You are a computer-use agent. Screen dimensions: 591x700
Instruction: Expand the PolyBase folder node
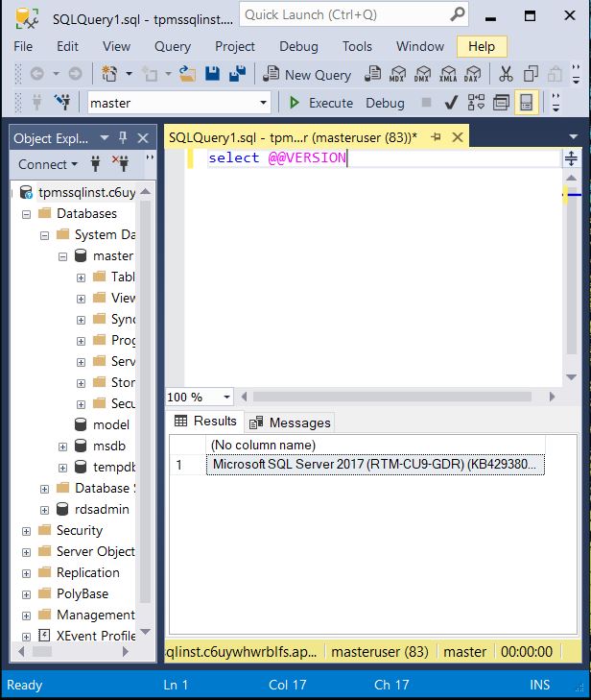click(26, 594)
